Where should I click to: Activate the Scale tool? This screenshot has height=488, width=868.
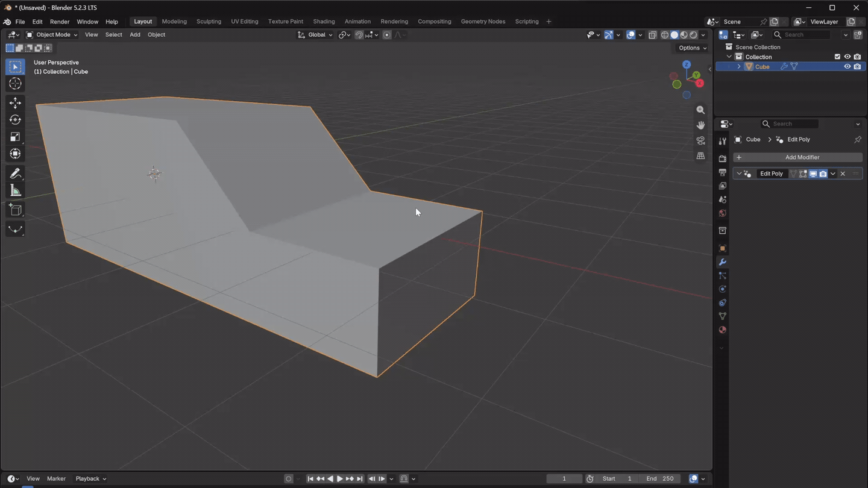coord(15,137)
